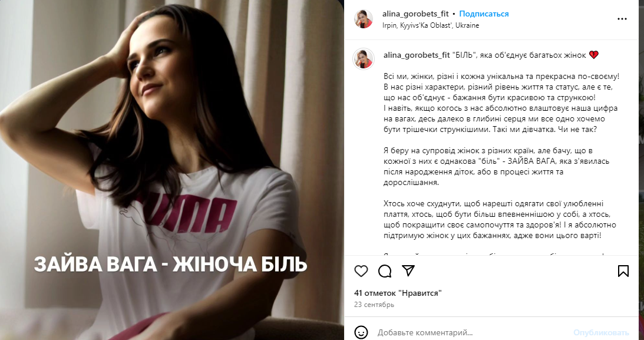Click ЗАЙВА ВАГА - ЖІНОЧА БІЛЬ overlay text

pyautogui.click(x=170, y=265)
